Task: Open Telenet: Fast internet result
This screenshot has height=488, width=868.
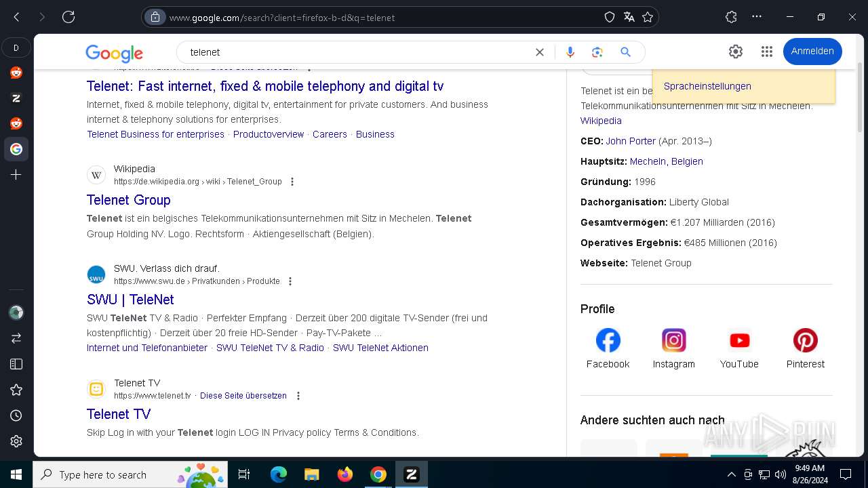Action: pos(265,86)
